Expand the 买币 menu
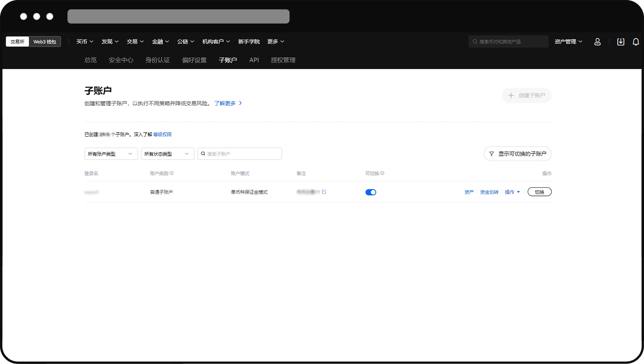 85,42
